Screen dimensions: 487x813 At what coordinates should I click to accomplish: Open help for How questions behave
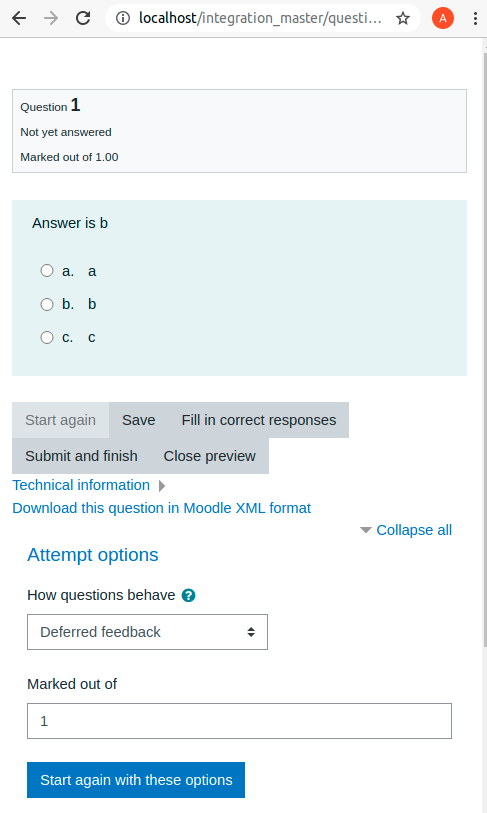tap(189, 595)
